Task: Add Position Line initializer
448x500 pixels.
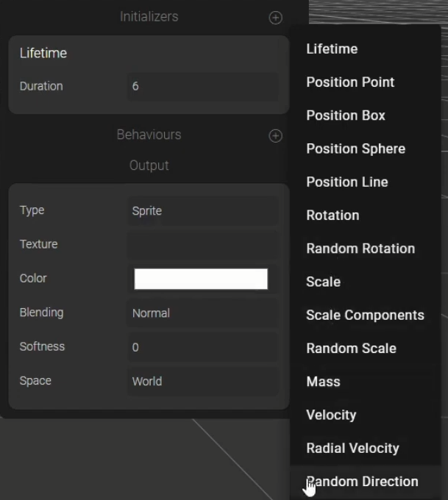Action: tap(347, 182)
